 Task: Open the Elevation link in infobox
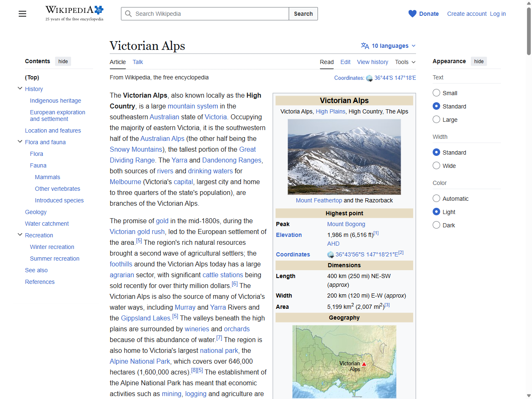[x=289, y=235]
